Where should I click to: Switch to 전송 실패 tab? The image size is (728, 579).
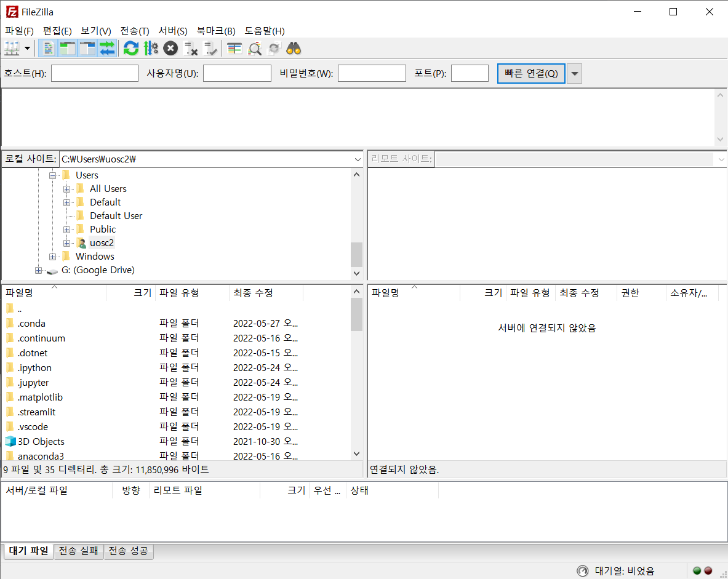(79, 551)
